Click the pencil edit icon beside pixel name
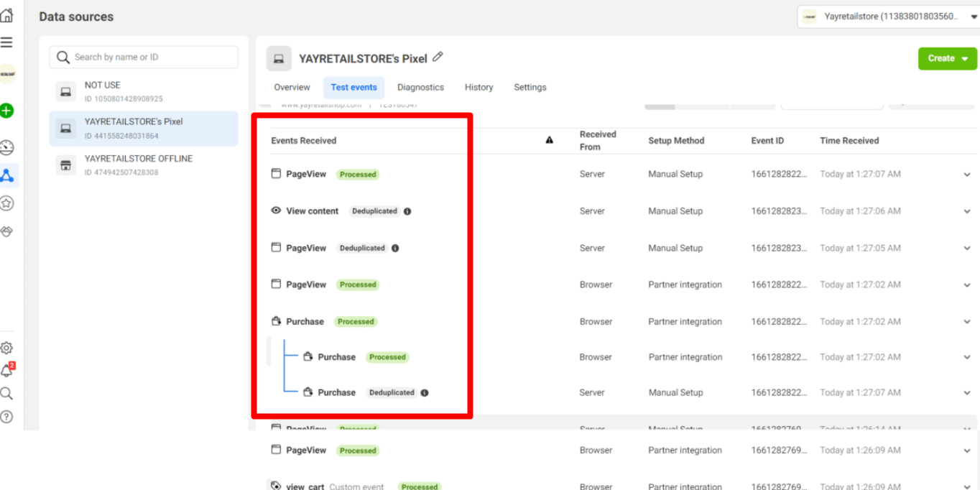The height and width of the screenshot is (490, 980). [438, 57]
